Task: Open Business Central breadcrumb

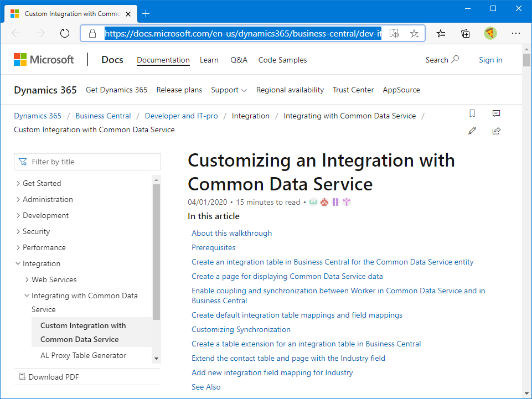Action: click(103, 116)
